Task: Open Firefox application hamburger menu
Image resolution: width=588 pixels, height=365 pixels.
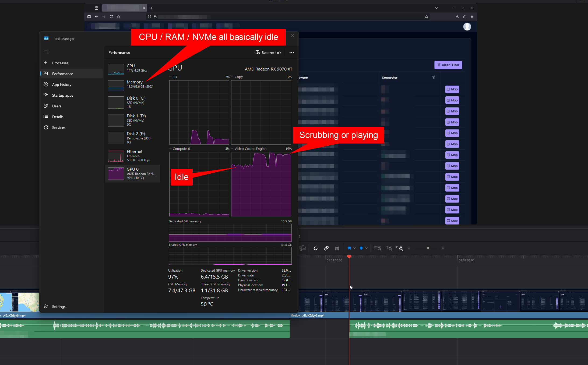Action: click(472, 17)
